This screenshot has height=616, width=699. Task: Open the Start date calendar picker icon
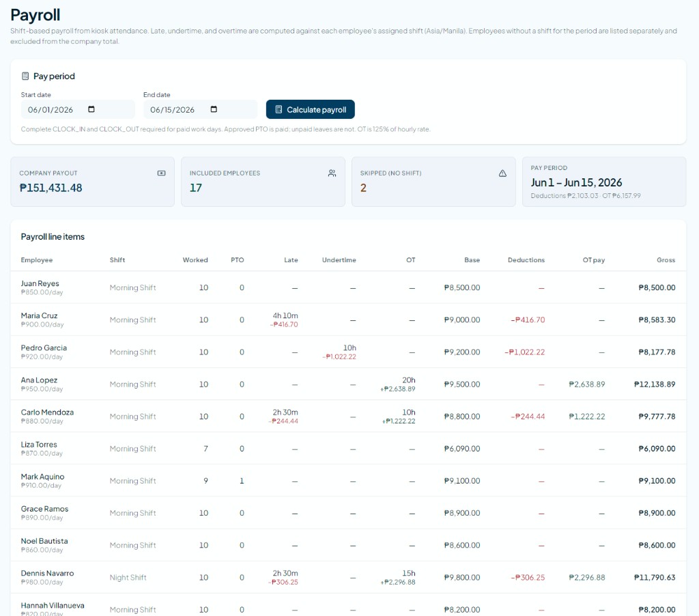coord(91,109)
